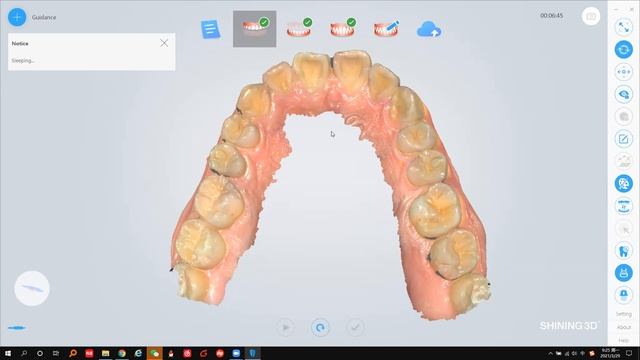Click the round scanner orientation indicator
The image size is (640, 360).
(x=32, y=288)
